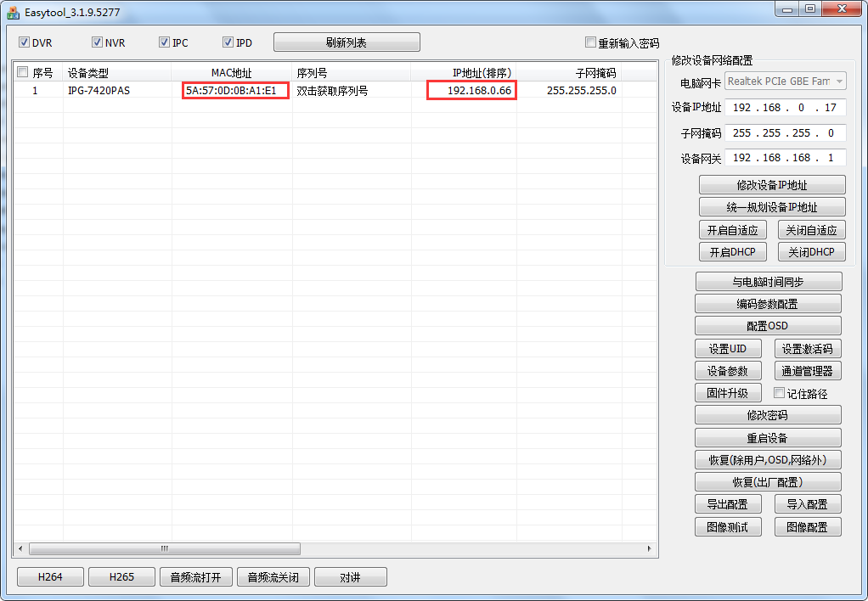Click the 音频流打开 button

[196, 576]
